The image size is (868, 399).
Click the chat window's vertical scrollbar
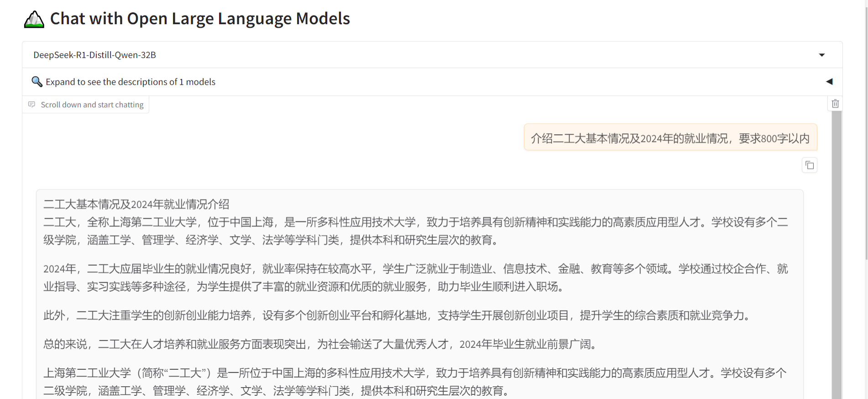[x=836, y=256]
